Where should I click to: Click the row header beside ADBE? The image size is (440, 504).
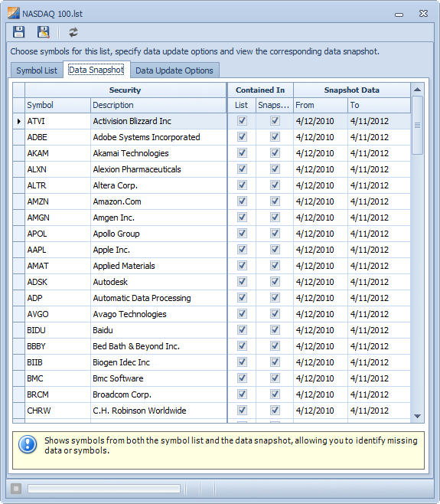point(19,137)
